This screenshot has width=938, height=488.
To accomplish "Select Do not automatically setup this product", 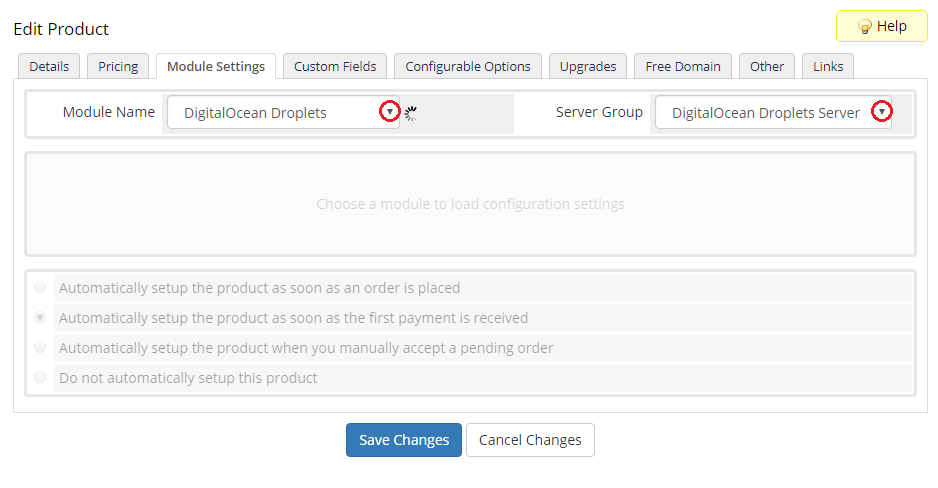I will click(40, 377).
